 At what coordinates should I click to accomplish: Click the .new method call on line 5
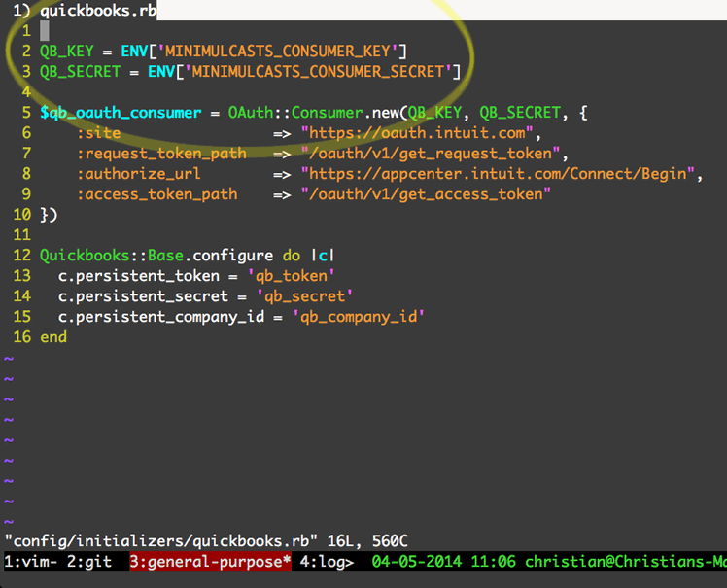point(381,113)
